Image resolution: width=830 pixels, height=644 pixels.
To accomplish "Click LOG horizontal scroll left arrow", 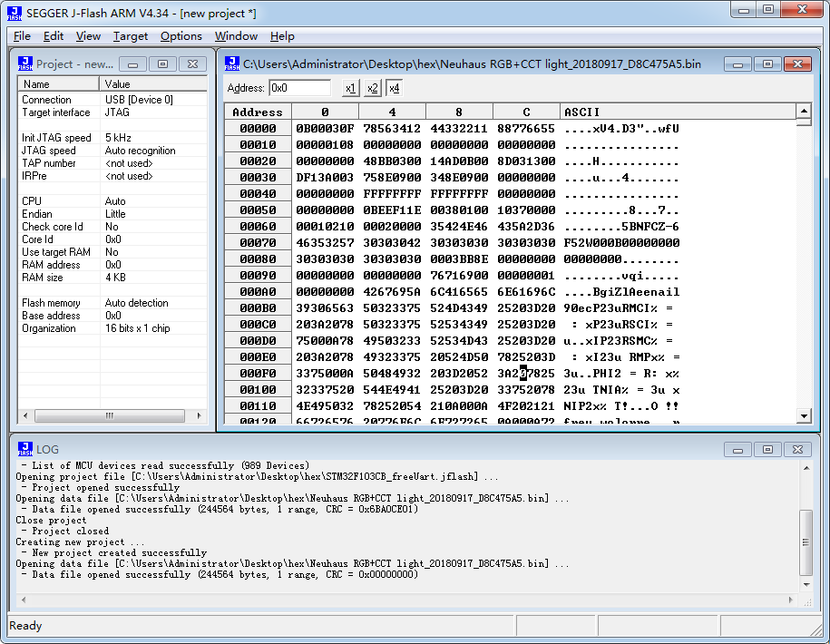I will 24,600.
